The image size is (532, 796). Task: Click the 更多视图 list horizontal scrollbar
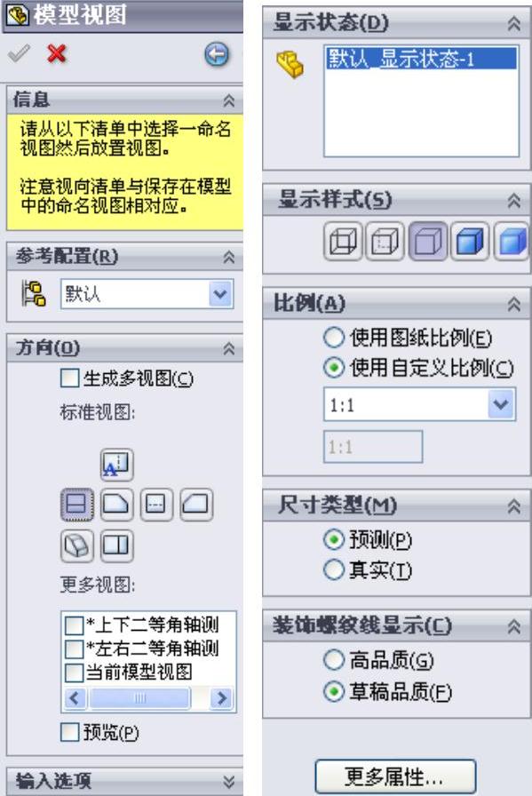pyautogui.click(x=147, y=698)
